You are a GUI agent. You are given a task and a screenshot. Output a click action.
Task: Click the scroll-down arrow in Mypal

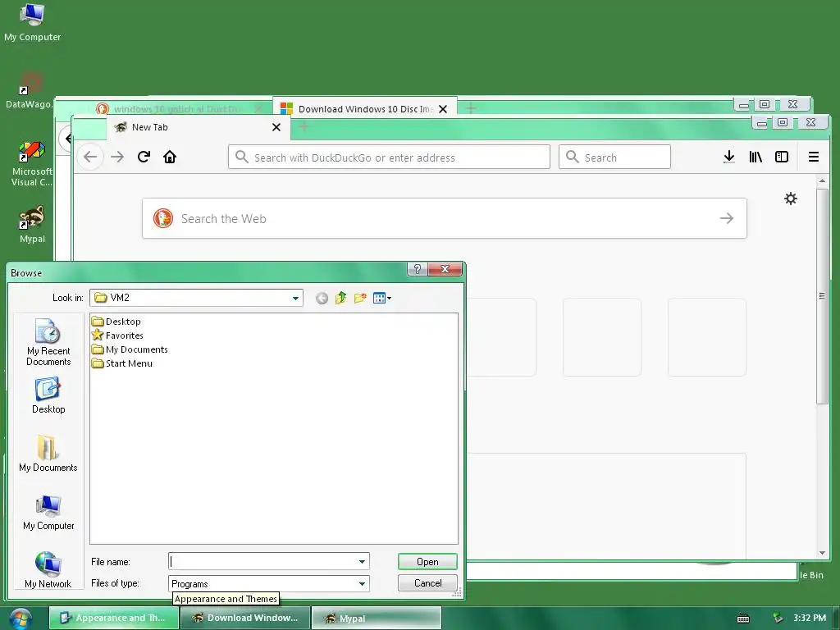click(x=822, y=553)
